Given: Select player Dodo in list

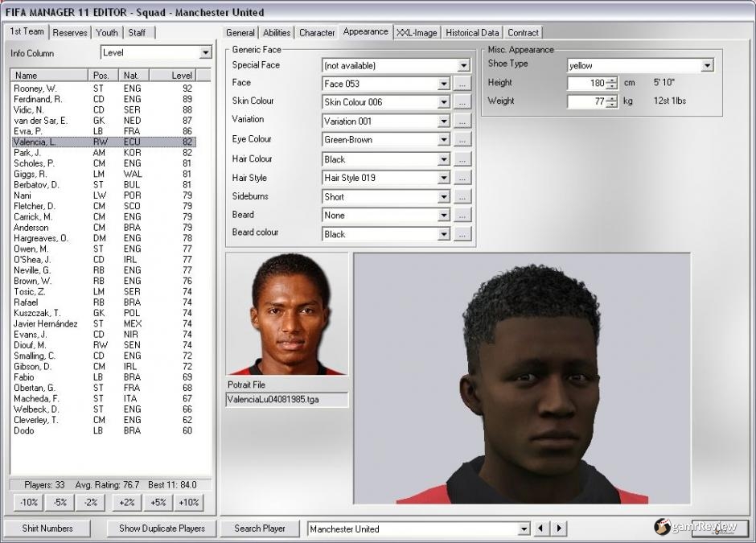Looking at the screenshot, I should pos(104,430).
